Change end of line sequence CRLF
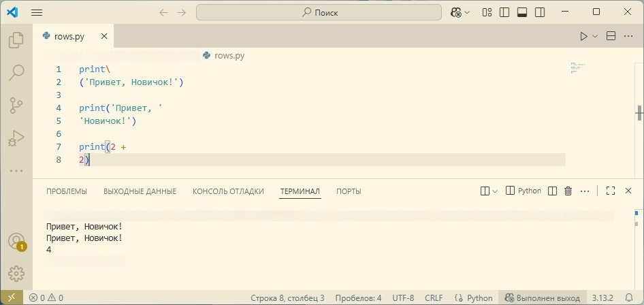This screenshot has height=305, width=644. (x=434, y=298)
